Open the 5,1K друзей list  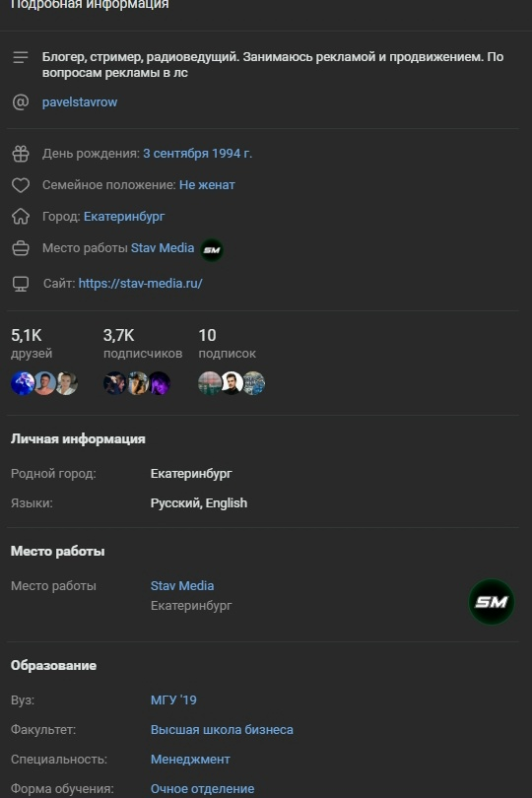(x=32, y=344)
